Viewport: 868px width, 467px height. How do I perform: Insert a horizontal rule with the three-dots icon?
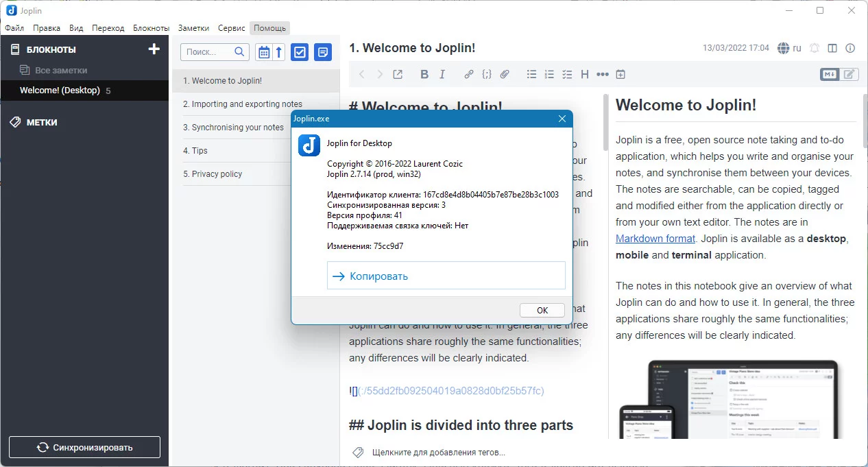coord(603,74)
